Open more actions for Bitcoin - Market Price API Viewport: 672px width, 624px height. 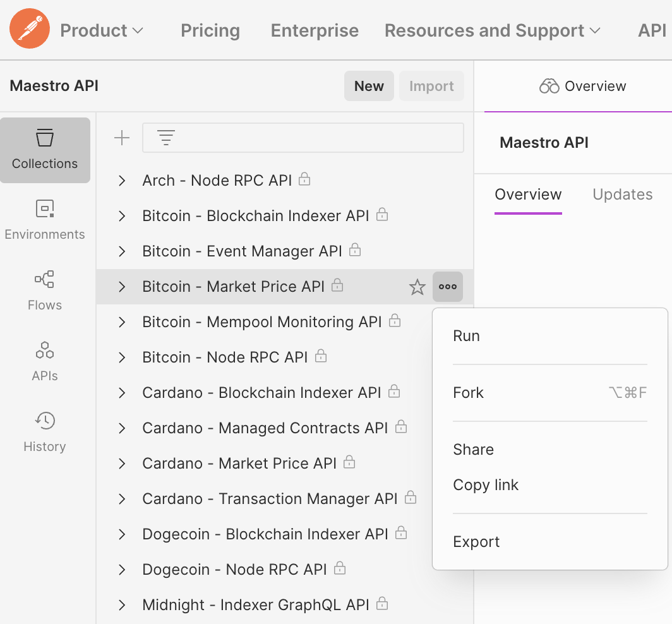447,287
